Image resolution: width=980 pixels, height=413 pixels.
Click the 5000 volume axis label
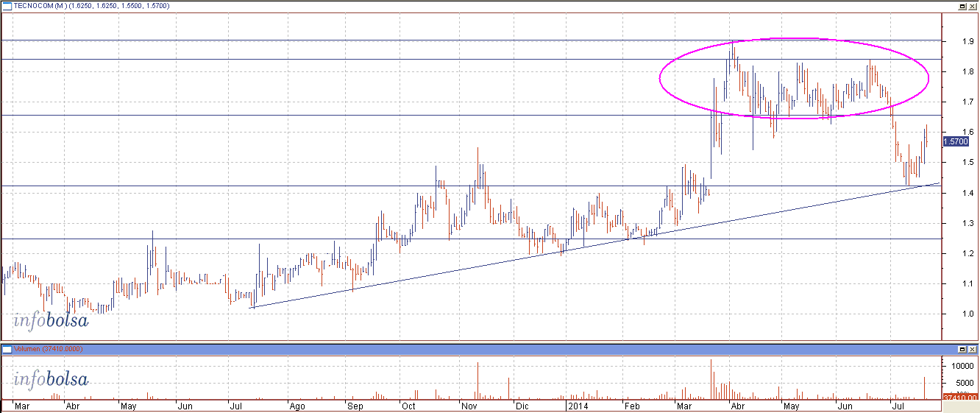point(965,383)
